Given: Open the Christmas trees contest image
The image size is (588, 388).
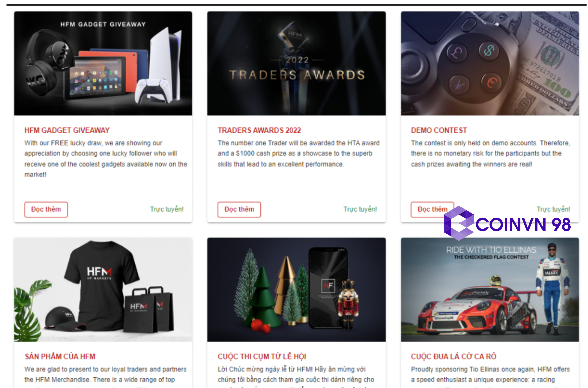Looking at the screenshot, I should pos(296,290).
